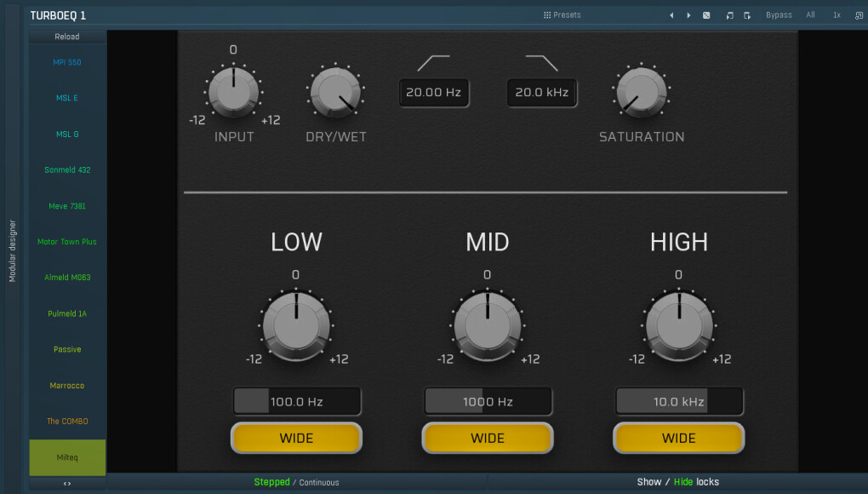Click the SATURATION knob
This screenshot has height=494, width=868.
[642, 92]
